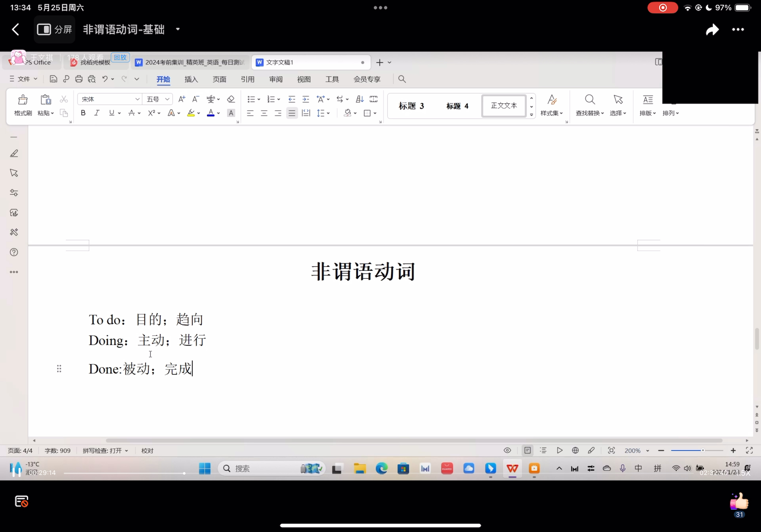The image size is (761, 532).
Task: Set align right paragraph alignment
Action: click(x=278, y=113)
